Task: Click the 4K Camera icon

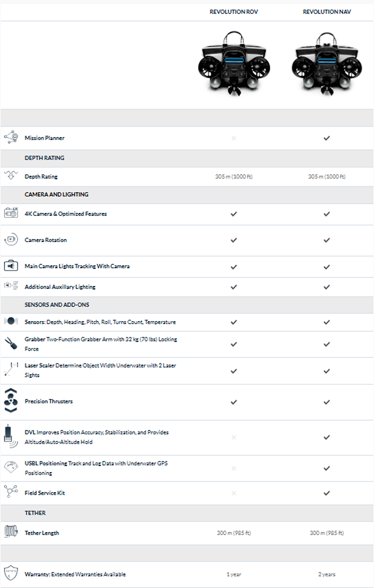Action: pyautogui.click(x=11, y=213)
